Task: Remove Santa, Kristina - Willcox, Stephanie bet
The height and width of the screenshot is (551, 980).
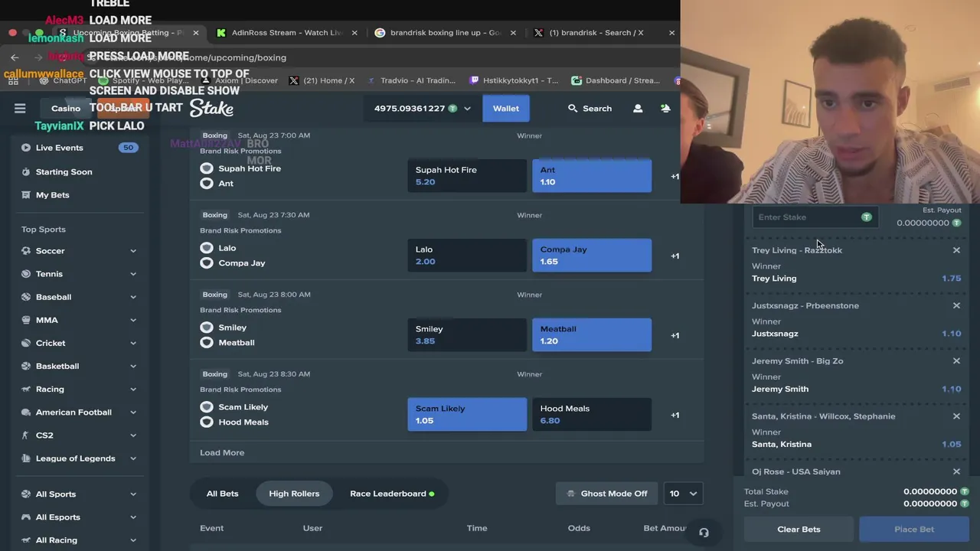Action: point(956,416)
